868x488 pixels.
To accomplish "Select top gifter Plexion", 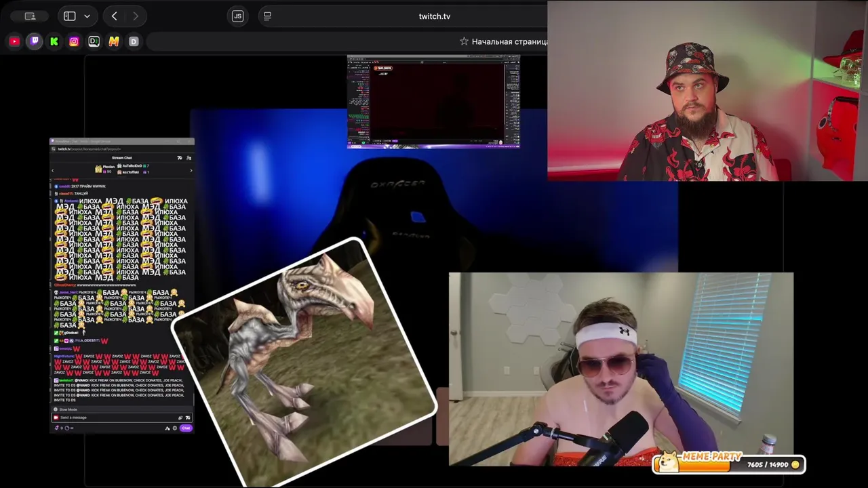I will pyautogui.click(x=105, y=169).
